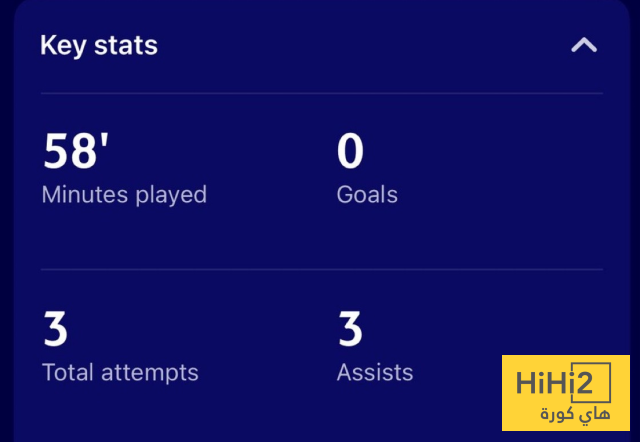Select the 3 above Total attempts
Screen dimensions: 640x442
56,330
